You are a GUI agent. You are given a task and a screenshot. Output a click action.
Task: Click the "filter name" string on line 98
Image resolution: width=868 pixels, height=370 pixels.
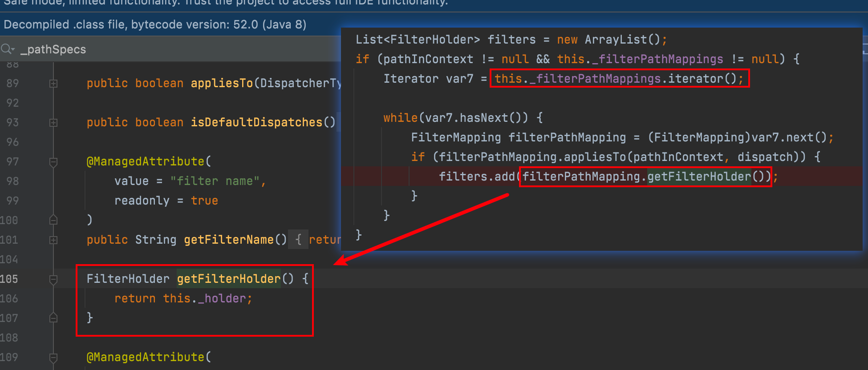coord(215,181)
